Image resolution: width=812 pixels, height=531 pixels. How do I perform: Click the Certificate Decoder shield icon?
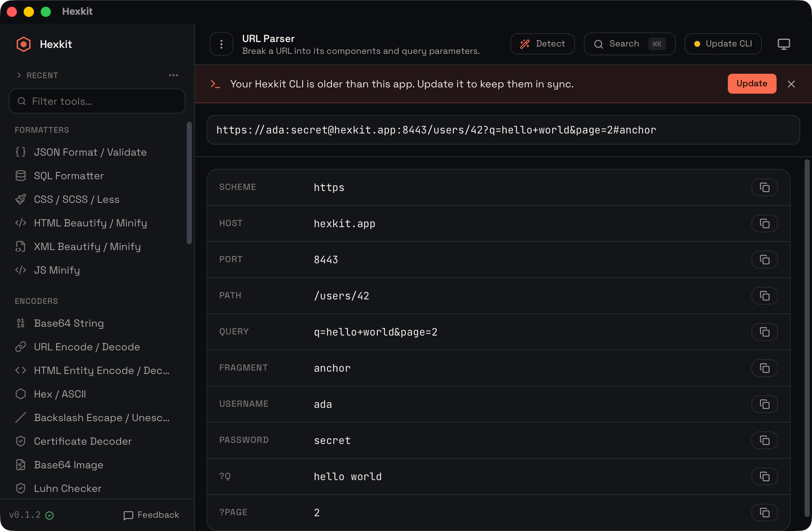click(21, 441)
